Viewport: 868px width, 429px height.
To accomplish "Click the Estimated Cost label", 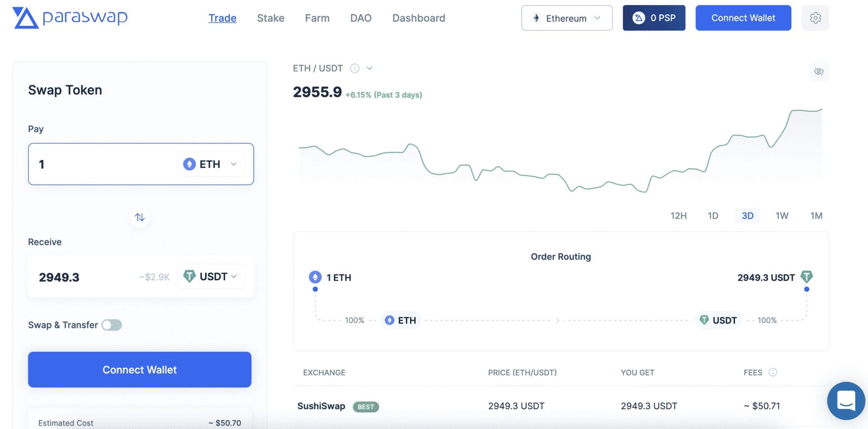I will [66, 423].
